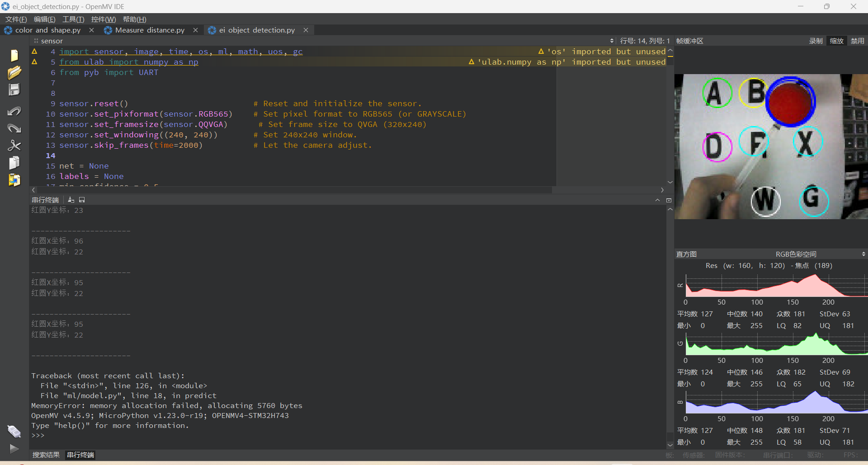
Task: Click editor vertical scrollbar up arrow
Action: click(670, 51)
